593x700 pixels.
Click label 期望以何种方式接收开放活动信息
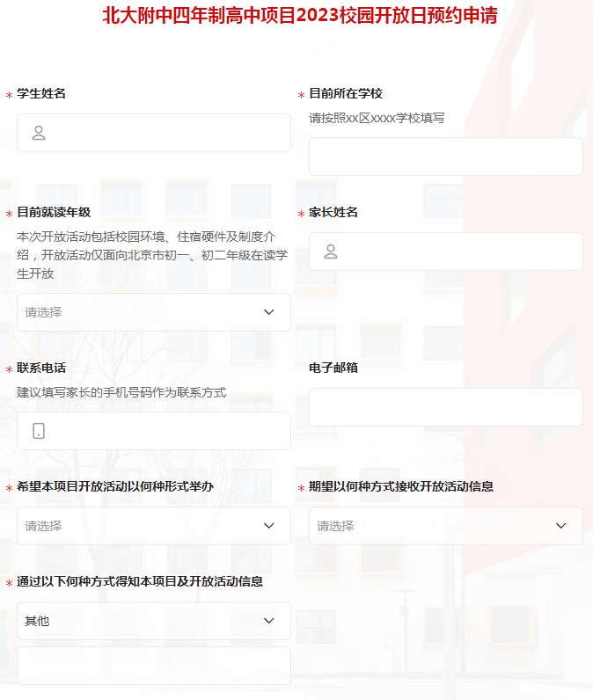tap(401, 486)
